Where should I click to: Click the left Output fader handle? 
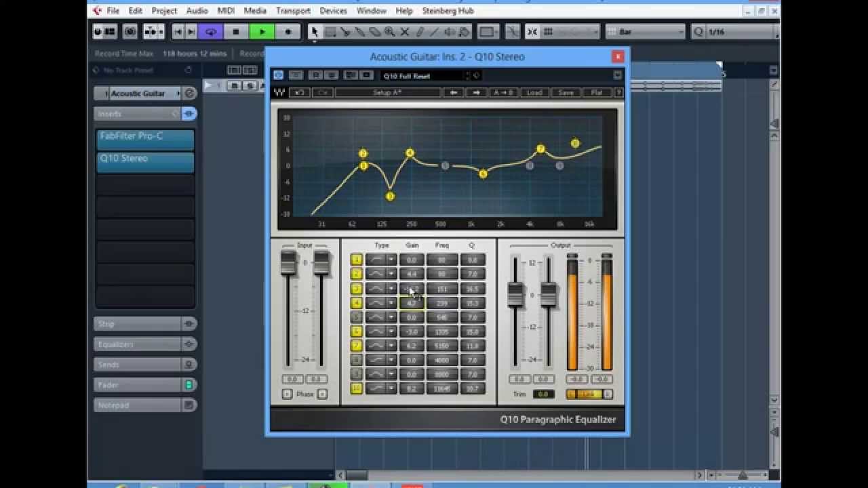click(x=515, y=295)
